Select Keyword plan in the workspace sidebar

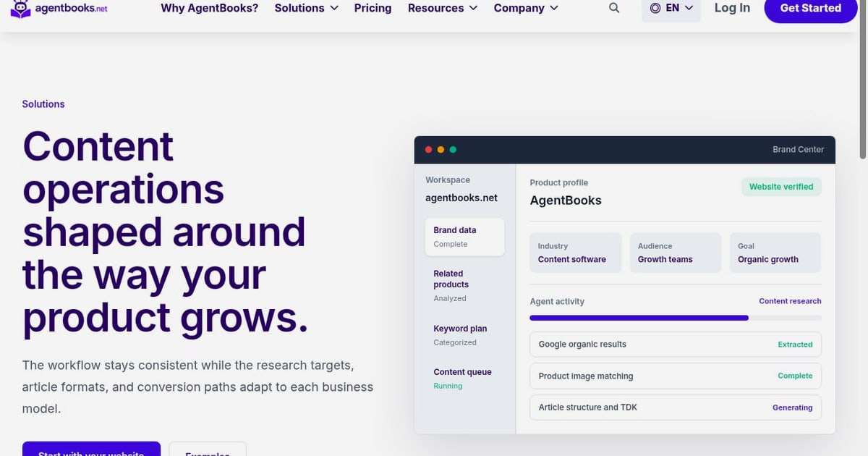point(464,335)
